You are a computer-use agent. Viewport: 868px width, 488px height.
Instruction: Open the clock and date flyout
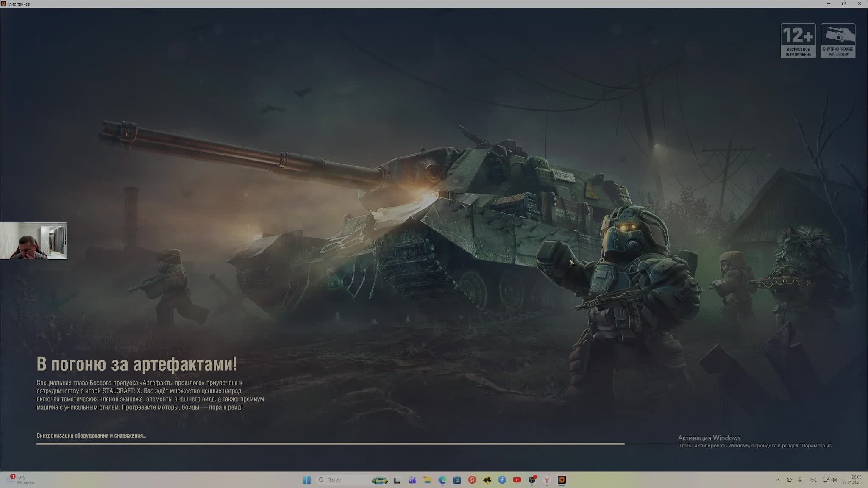(852, 480)
